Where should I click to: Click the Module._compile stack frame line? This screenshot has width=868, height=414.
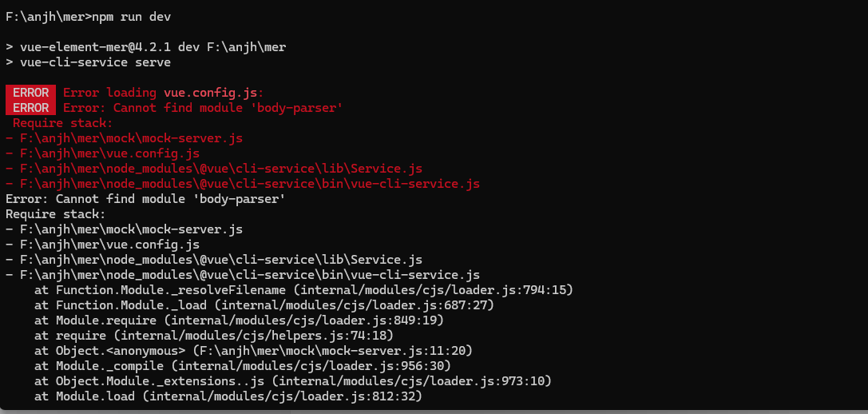point(243,366)
